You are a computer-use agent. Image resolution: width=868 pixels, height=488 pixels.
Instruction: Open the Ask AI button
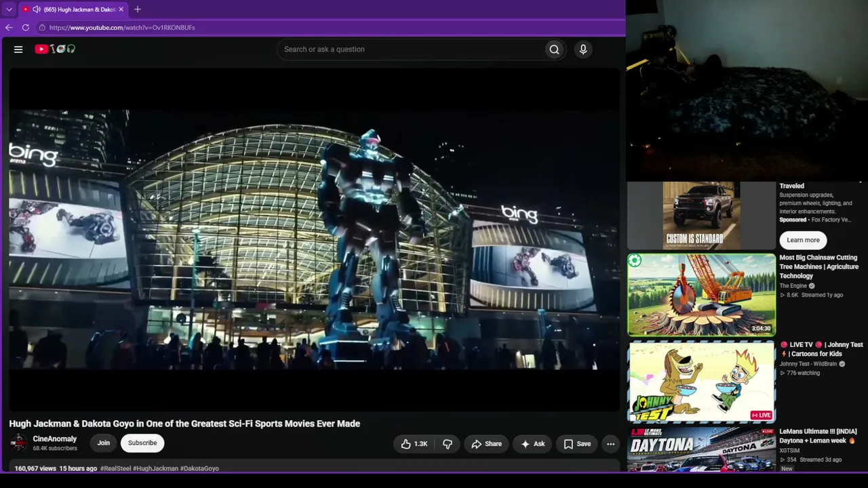[x=532, y=444]
